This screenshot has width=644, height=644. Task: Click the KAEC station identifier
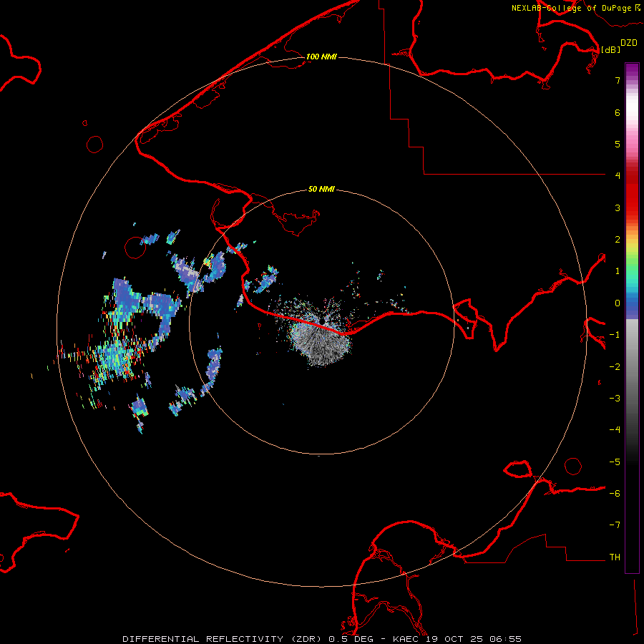pyautogui.click(x=408, y=639)
